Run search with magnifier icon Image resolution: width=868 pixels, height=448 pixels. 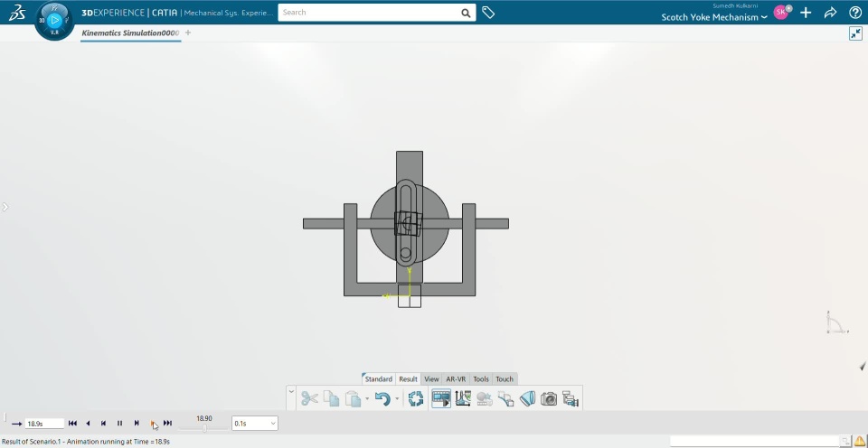click(x=467, y=13)
